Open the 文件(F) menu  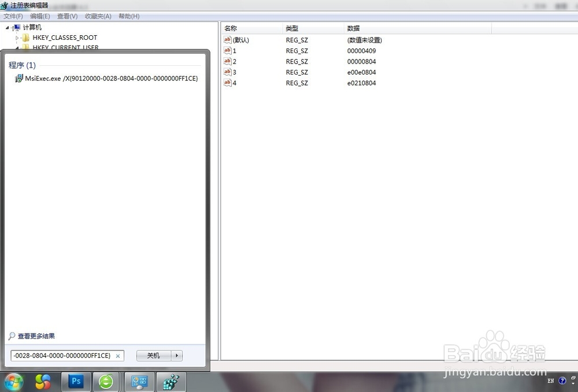point(13,16)
